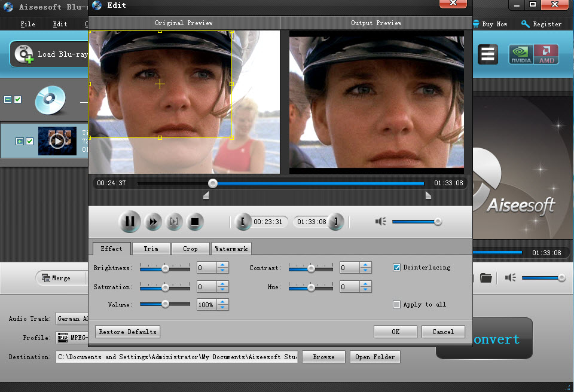Viewport: 574px width, 392px height.
Task: Stop the preview playback
Action: pyautogui.click(x=195, y=222)
